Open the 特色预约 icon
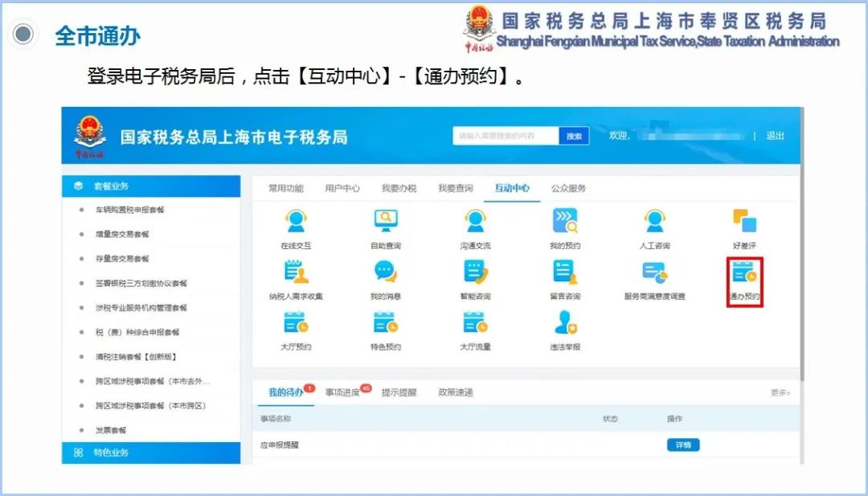 click(x=385, y=322)
